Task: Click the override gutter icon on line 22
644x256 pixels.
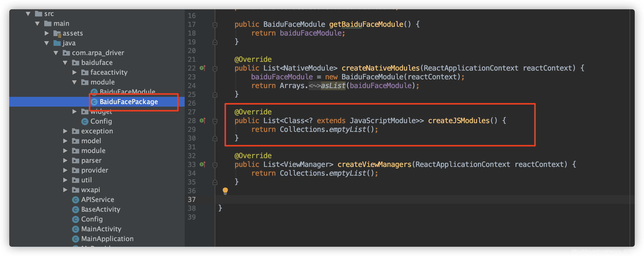Action: pyautogui.click(x=203, y=68)
